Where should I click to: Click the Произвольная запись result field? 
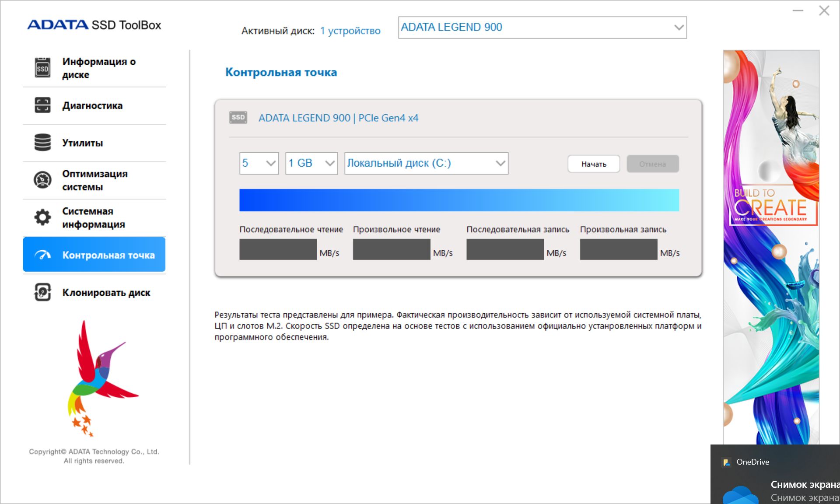point(619,249)
